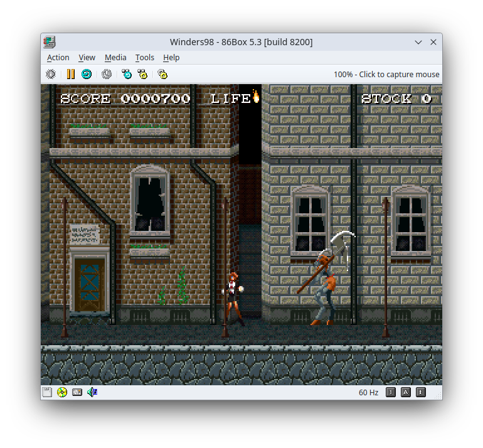The image size is (483, 448).
Task: Mute sound via the speaker status icon
Action: (x=92, y=392)
